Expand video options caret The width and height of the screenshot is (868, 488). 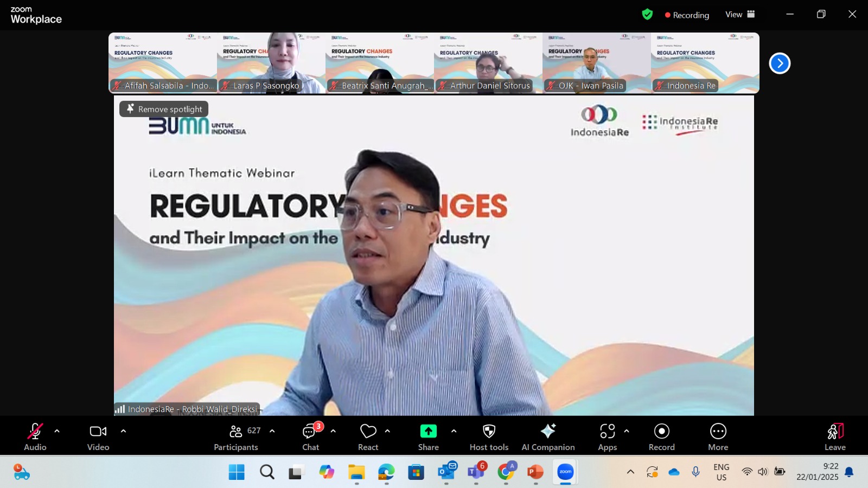pos(123,431)
